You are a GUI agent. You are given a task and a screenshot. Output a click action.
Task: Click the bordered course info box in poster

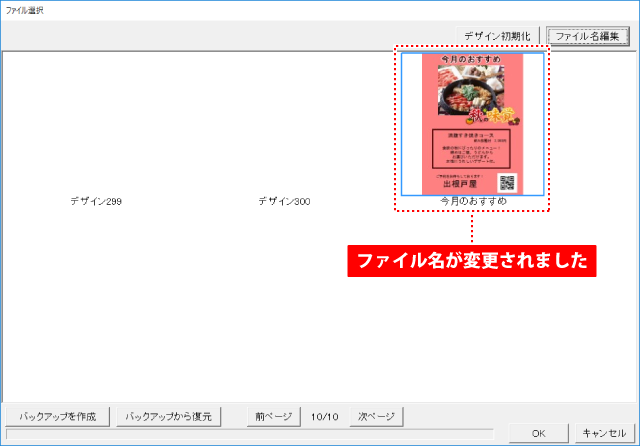click(x=473, y=148)
